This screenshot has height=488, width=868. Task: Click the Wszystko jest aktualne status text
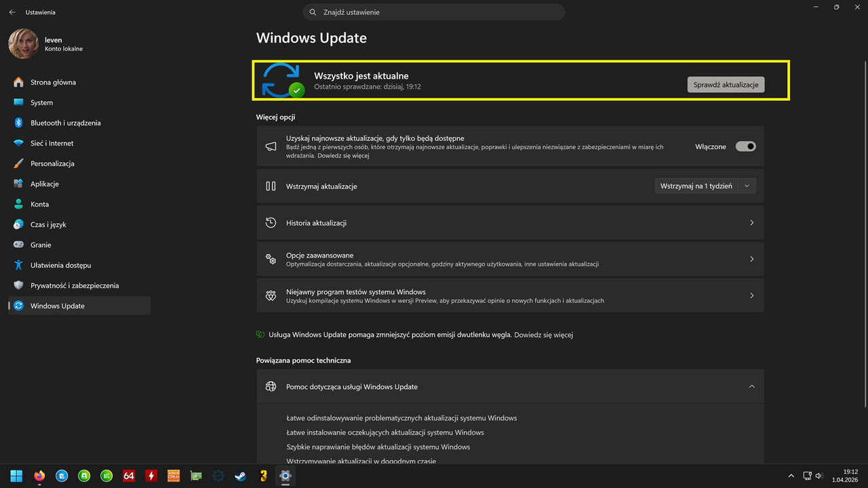click(361, 75)
